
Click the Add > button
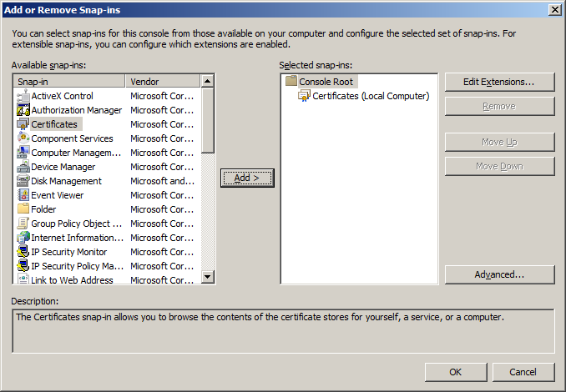[x=247, y=178]
